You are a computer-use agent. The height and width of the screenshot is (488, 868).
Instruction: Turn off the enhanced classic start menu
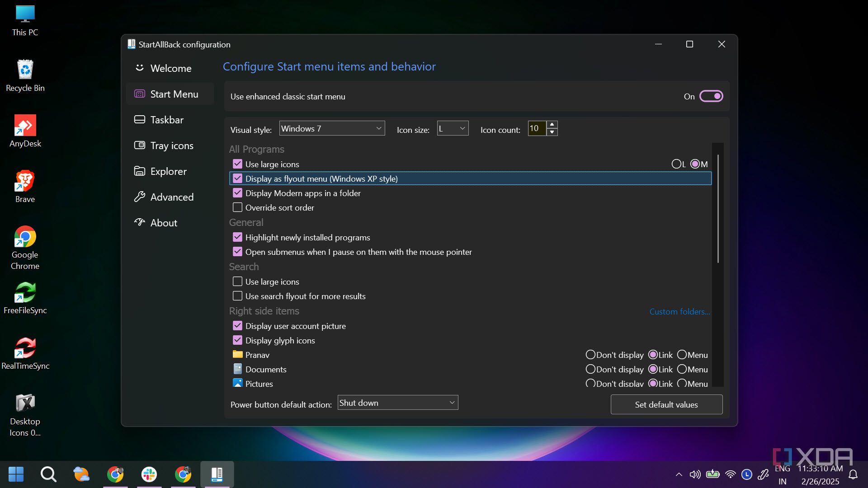712,96
